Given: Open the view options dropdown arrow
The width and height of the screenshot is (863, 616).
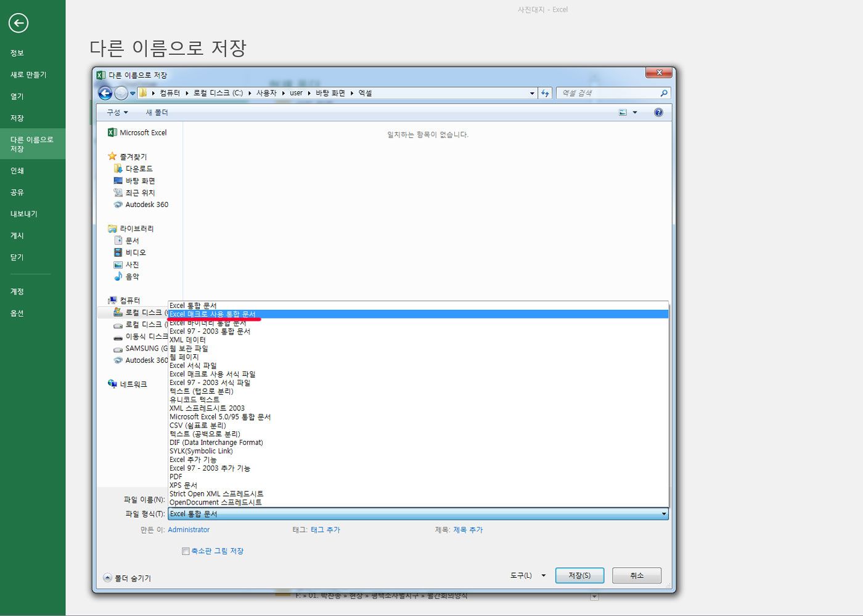Looking at the screenshot, I should click(x=635, y=112).
